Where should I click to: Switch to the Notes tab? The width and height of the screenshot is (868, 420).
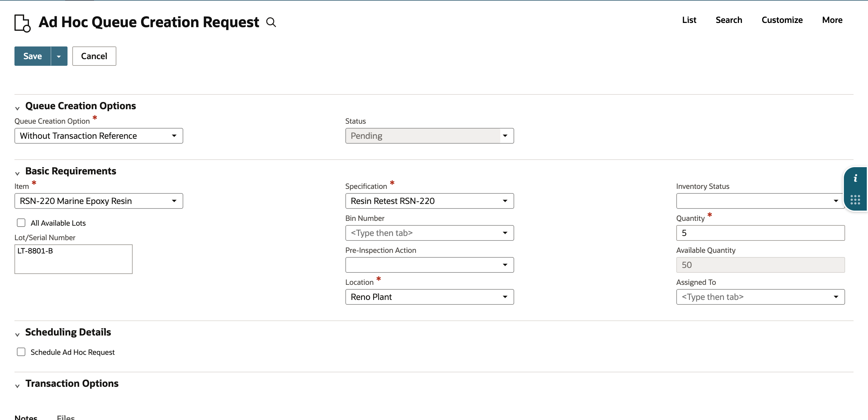point(26,417)
